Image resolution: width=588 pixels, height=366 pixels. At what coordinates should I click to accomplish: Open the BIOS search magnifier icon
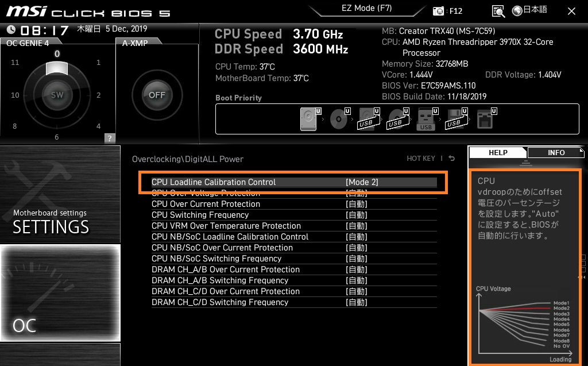[x=498, y=11]
